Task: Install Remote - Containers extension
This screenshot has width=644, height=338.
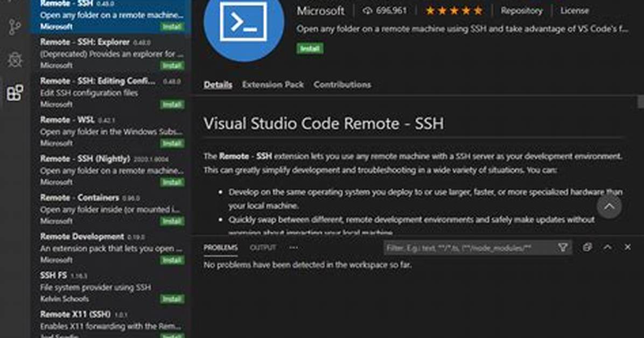Action: (172, 221)
